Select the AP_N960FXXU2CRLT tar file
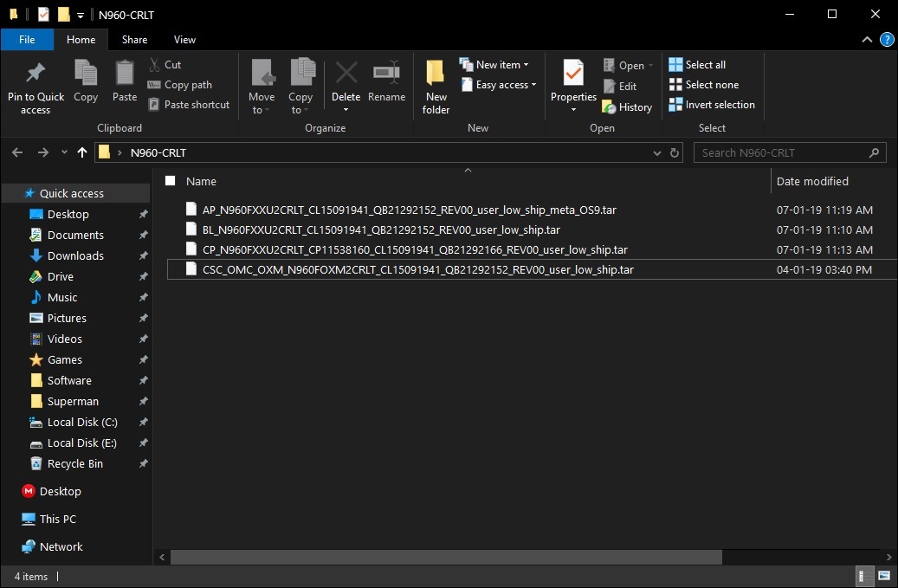 [x=409, y=210]
